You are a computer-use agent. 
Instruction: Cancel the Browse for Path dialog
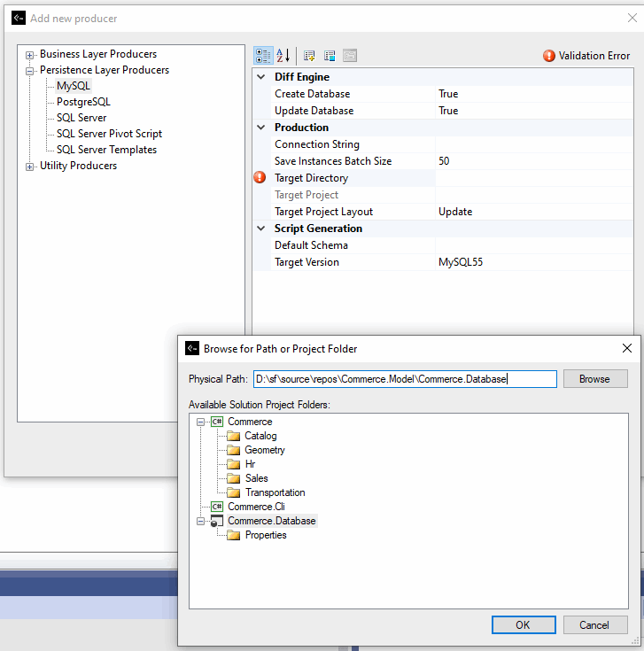[595, 624]
